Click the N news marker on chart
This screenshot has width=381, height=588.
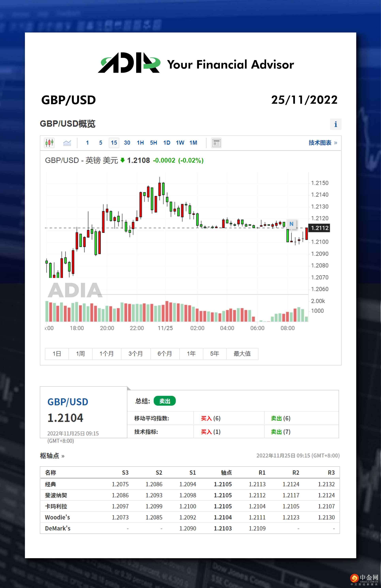[x=291, y=224]
